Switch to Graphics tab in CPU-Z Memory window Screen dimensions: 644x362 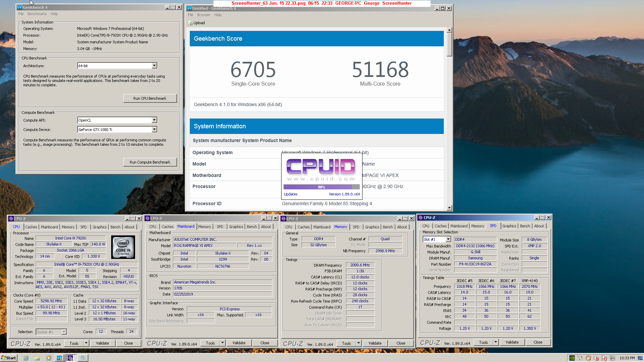click(x=372, y=227)
